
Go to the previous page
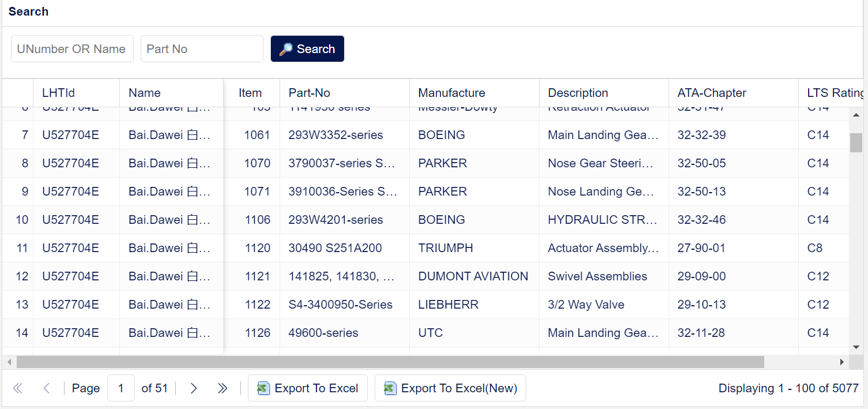pos(47,388)
